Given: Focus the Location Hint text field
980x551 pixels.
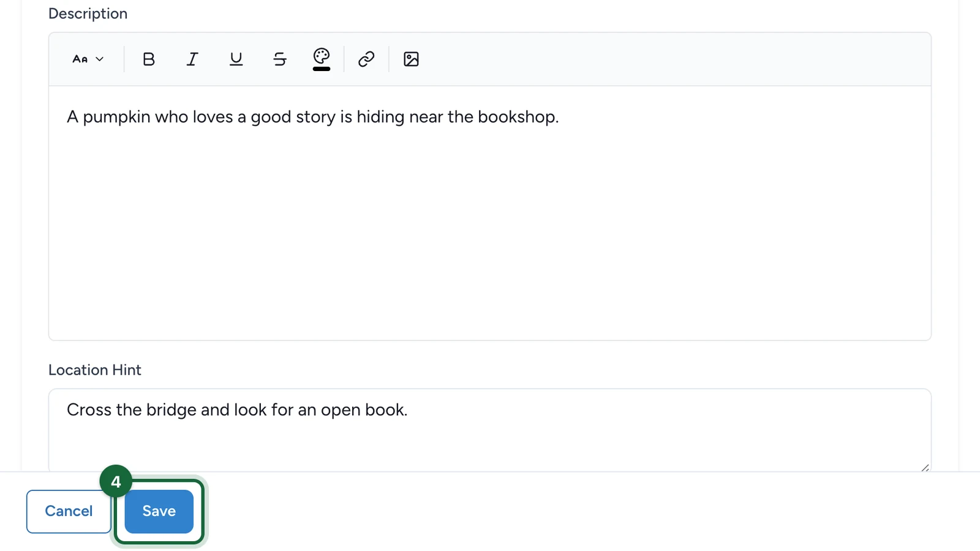Looking at the screenshot, I should [490, 430].
